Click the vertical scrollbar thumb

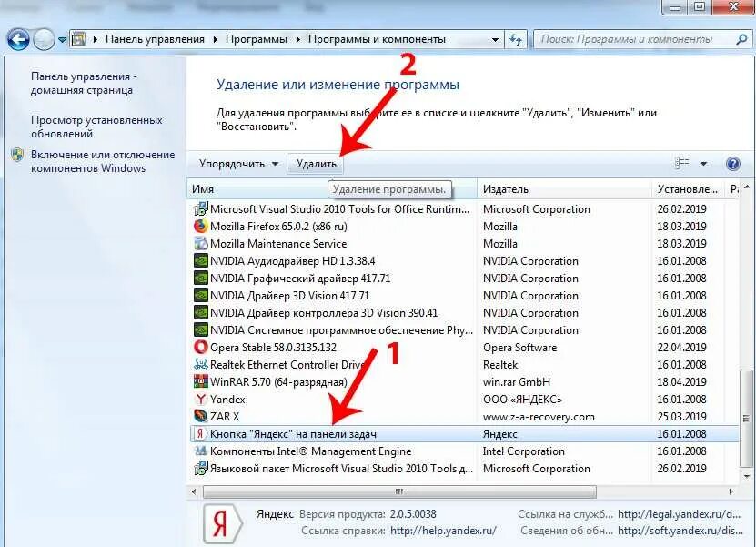747,419
